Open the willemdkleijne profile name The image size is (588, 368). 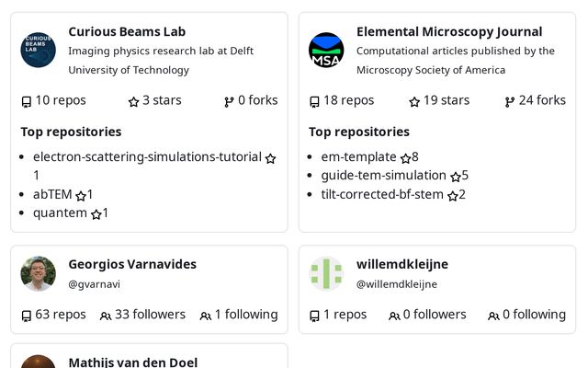tap(402, 264)
